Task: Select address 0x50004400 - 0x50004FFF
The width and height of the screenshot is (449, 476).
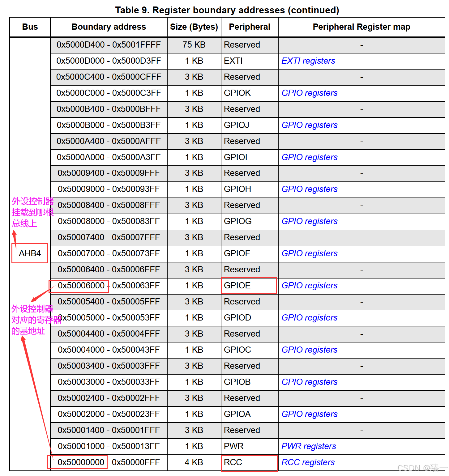Action: [109, 334]
